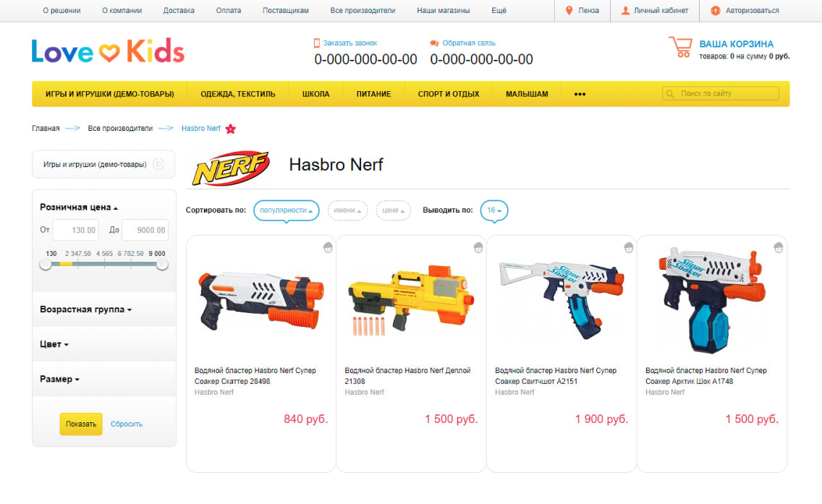Click the shopping cart icon

point(680,47)
